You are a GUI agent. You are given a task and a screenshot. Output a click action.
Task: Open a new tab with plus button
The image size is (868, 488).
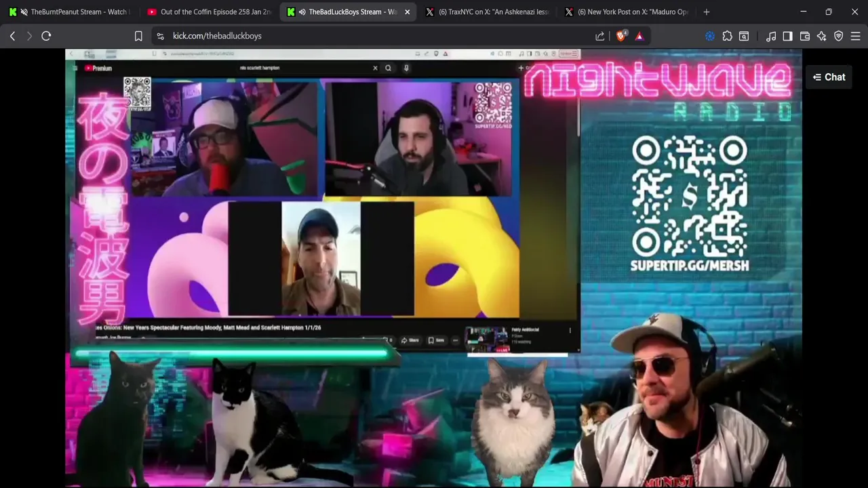click(707, 12)
